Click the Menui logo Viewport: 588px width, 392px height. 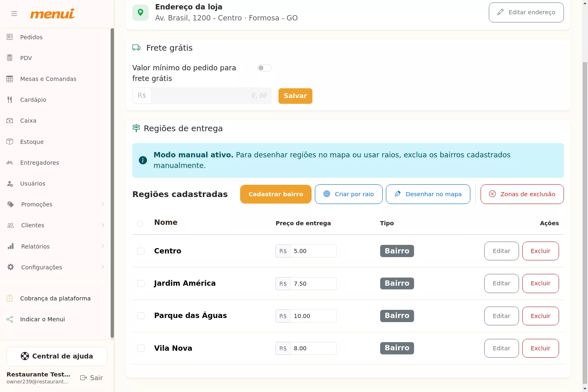point(52,14)
